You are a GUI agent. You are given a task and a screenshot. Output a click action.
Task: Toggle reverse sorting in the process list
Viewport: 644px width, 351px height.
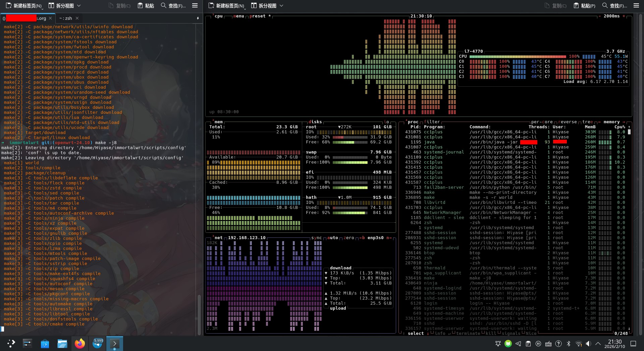coord(567,122)
